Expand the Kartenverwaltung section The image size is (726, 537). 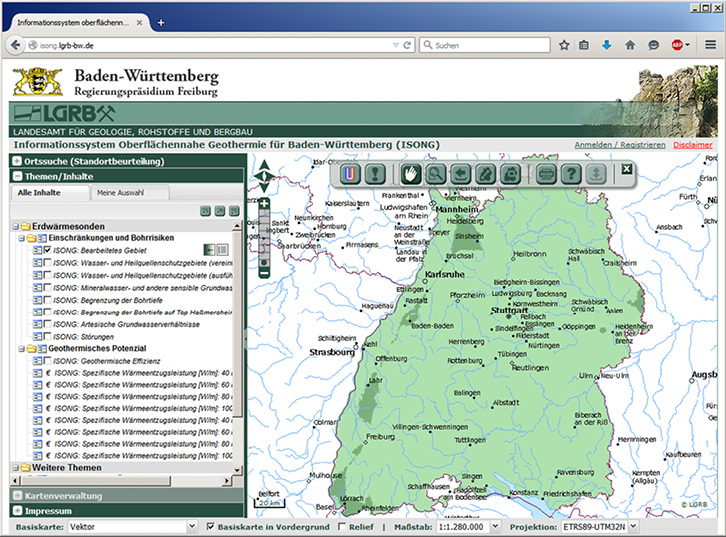click(x=63, y=495)
